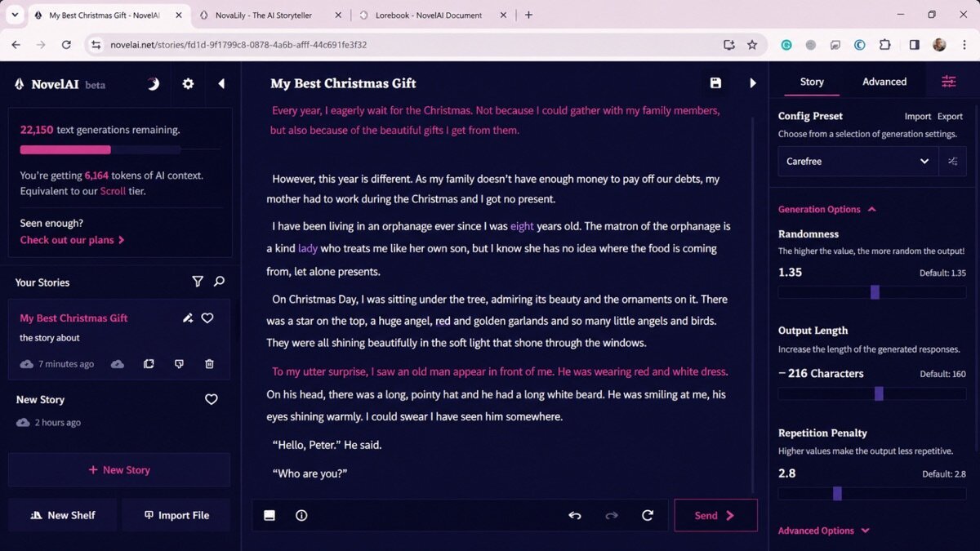Open a new Chrome tab
The image size is (980, 551).
(x=528, y=15)
